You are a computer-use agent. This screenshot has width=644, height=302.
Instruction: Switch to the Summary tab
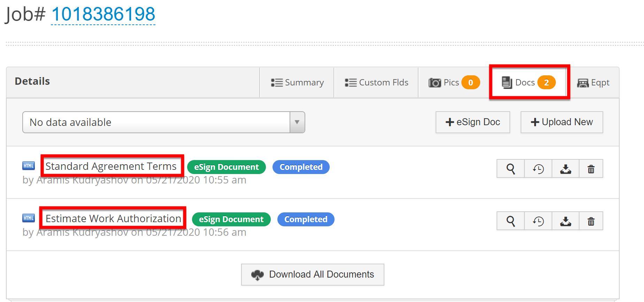click(297, 83)
